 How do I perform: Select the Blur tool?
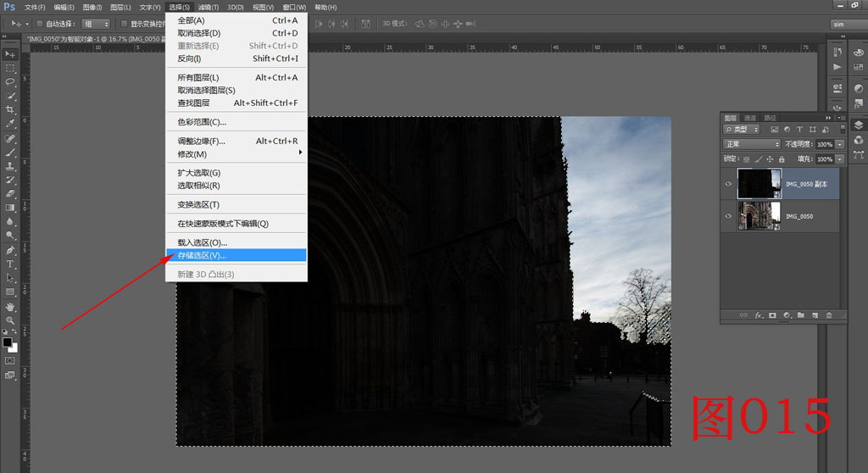pyautogui.click(x=10, y=221)
